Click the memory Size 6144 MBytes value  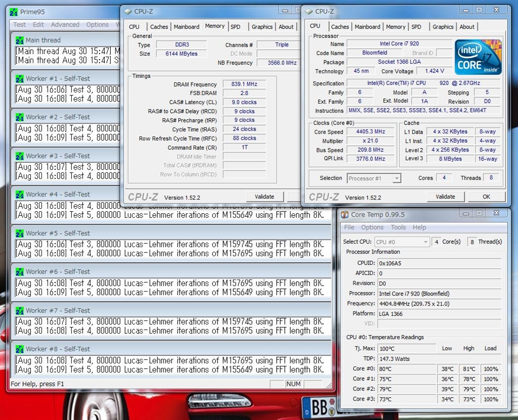pyautogui.click(x=182, y=54)
